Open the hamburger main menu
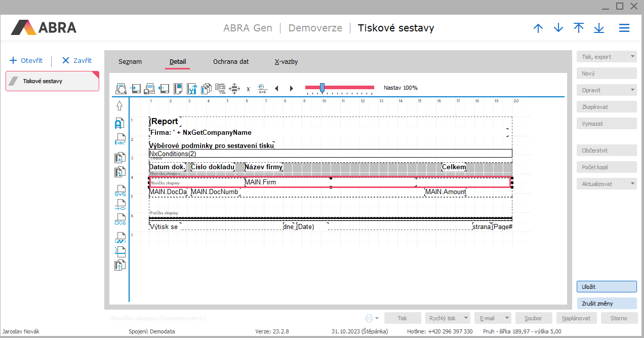644x338 pixels. tap(624, 28)
